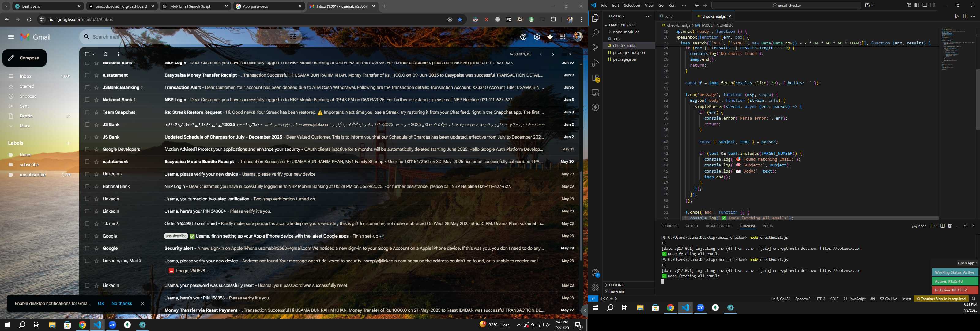Star the JSBank.EBanking Transaction Alert email
Screen dimensions: 980x331
pos(96,88)
